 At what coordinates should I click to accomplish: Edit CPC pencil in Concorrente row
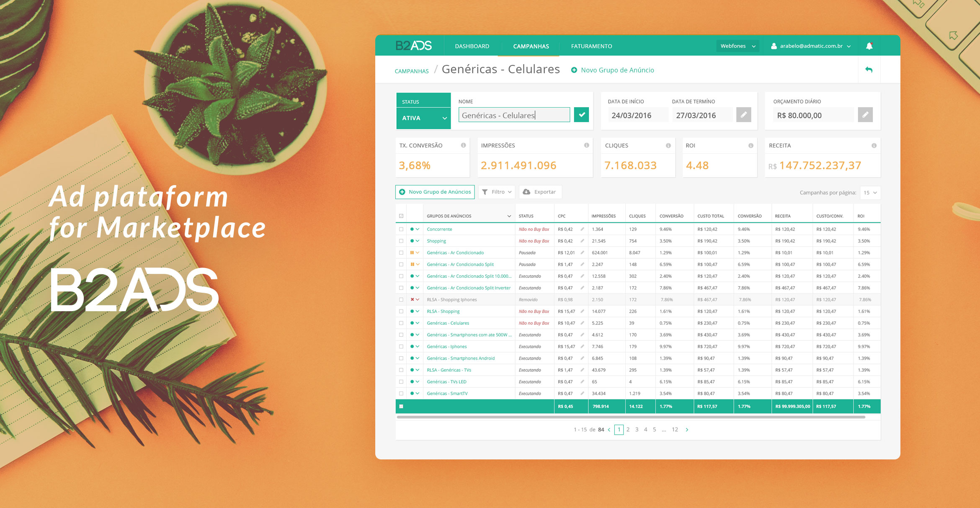click(582, 229)
